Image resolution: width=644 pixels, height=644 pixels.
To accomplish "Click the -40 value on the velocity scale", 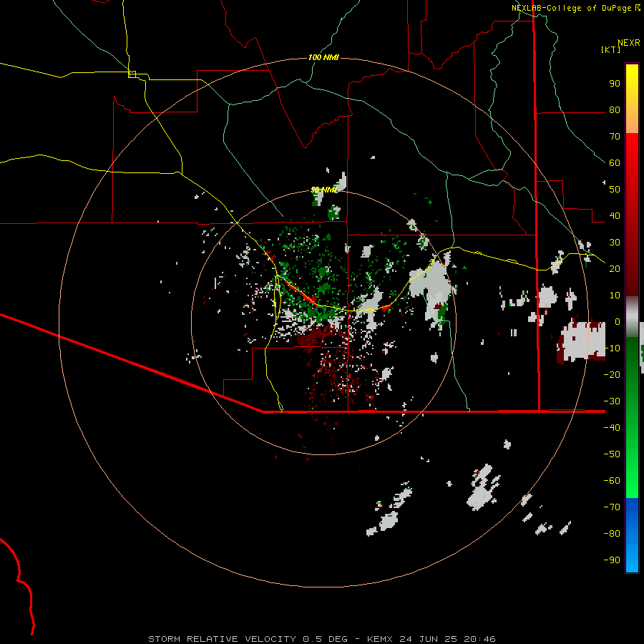I will 612,428.
